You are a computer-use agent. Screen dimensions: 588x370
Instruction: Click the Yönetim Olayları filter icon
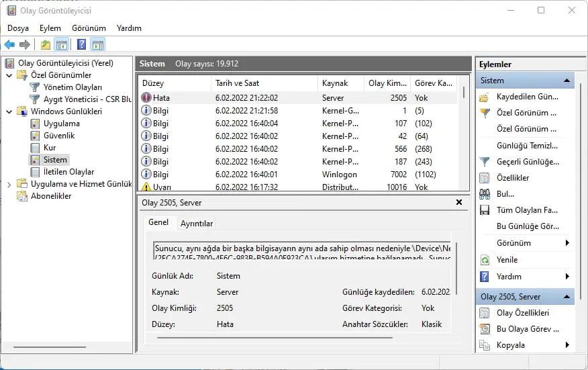click(x=34, y=87)
